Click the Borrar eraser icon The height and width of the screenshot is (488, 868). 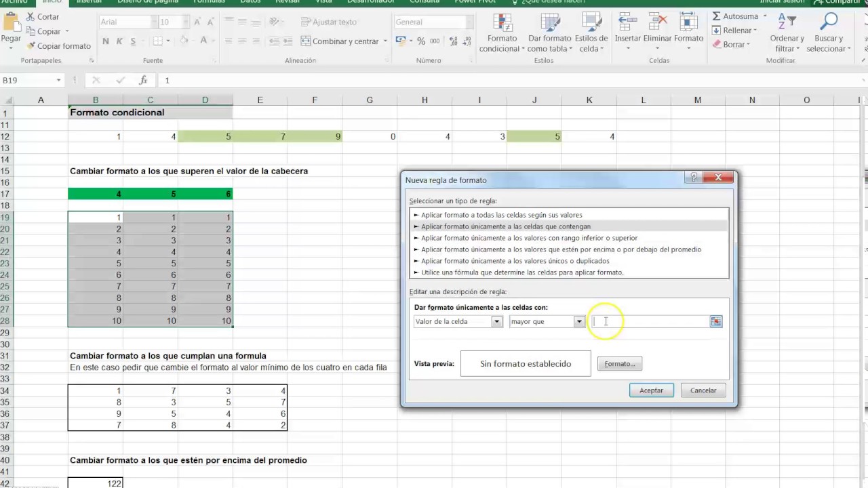[716, 45]
